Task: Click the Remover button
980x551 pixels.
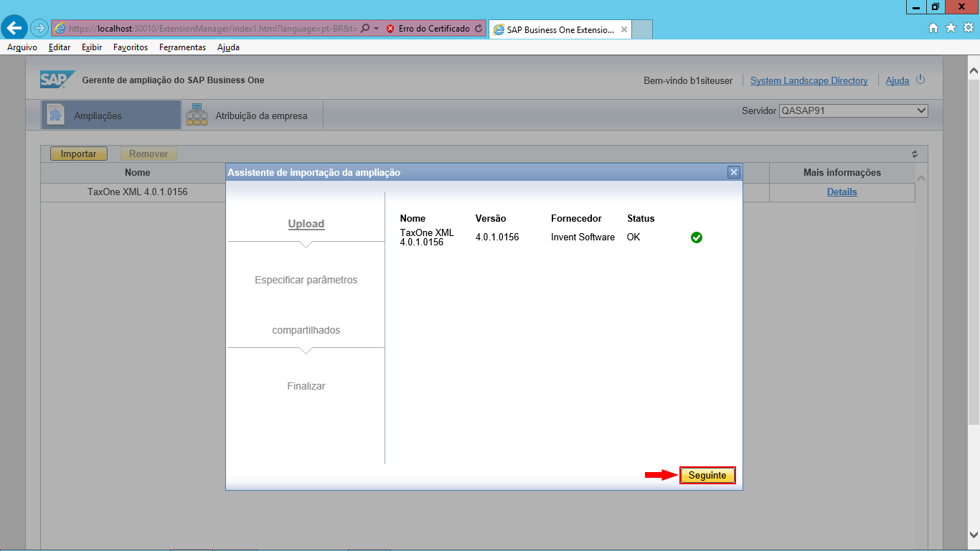Action: (x=149, y=154)
